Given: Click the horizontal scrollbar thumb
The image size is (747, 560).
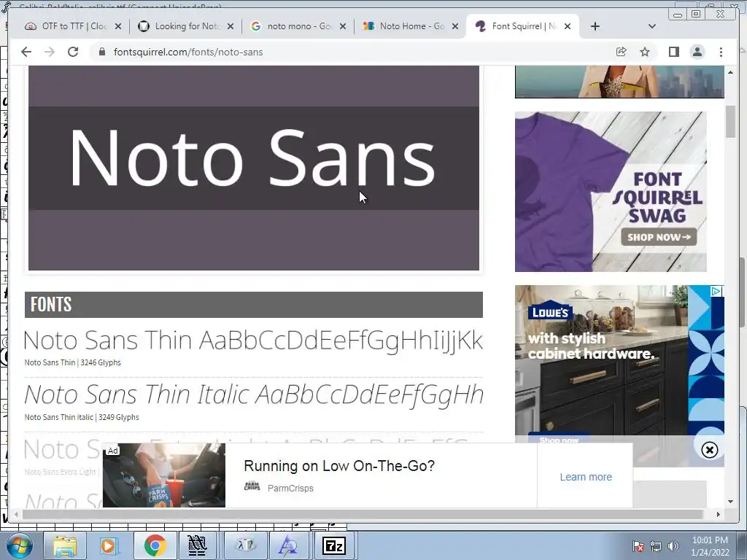Looking at the screenshot, I should (x=363, y=514).
